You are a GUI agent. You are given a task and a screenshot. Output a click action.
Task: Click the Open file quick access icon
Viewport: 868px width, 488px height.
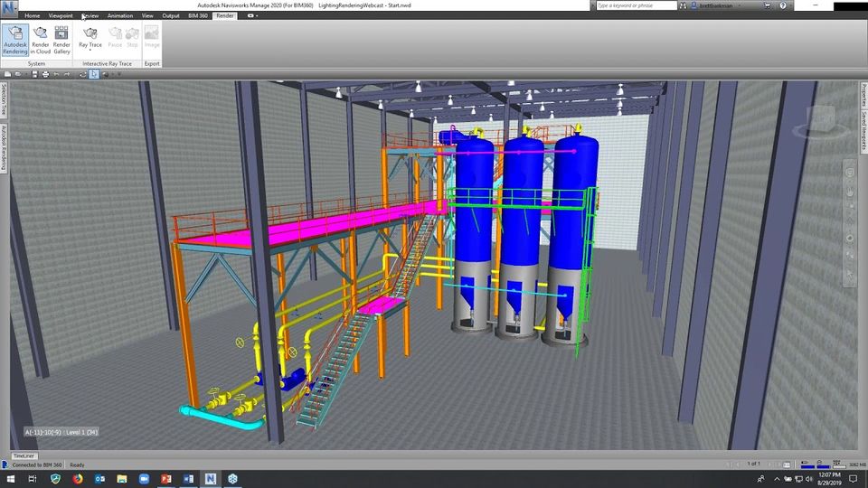(19, 74)
